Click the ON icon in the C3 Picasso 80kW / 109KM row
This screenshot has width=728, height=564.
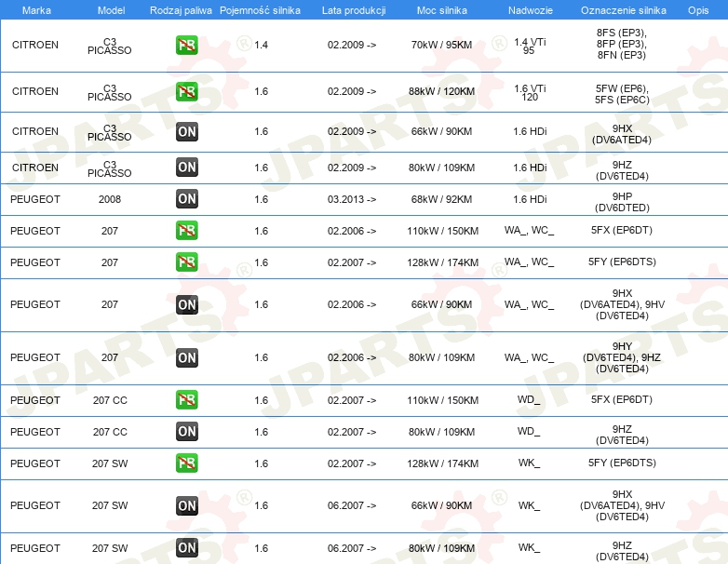[x=186, y=168]
